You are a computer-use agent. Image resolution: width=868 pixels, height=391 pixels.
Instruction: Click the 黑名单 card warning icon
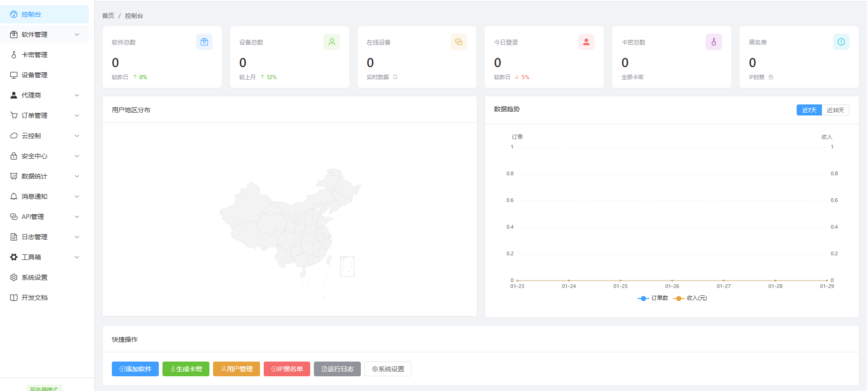841,42
